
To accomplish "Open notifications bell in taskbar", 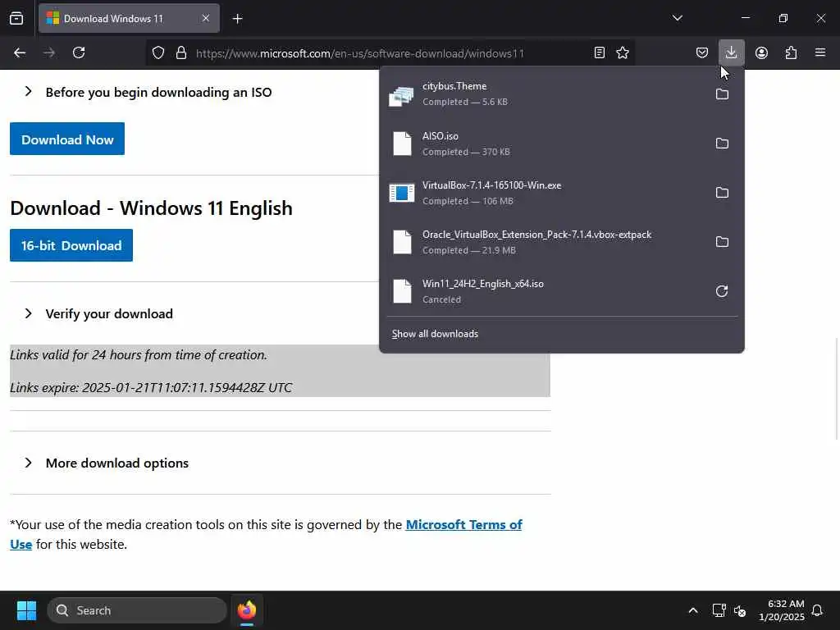I will click(x=817, y=610).
